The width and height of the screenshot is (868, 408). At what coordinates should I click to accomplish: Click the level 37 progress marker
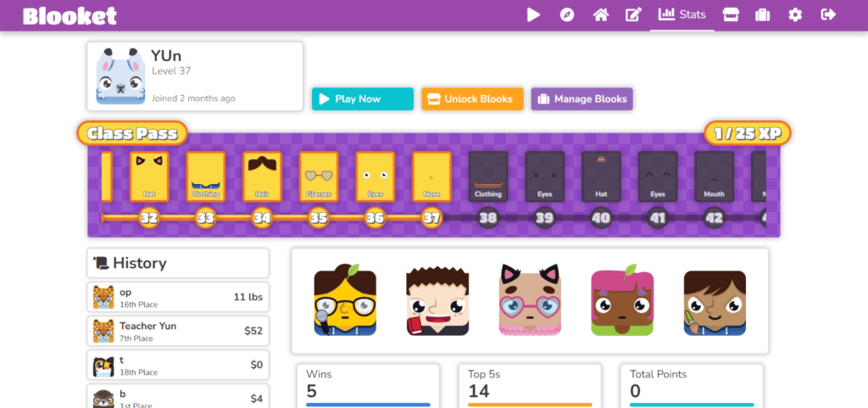tap(431, 218)
